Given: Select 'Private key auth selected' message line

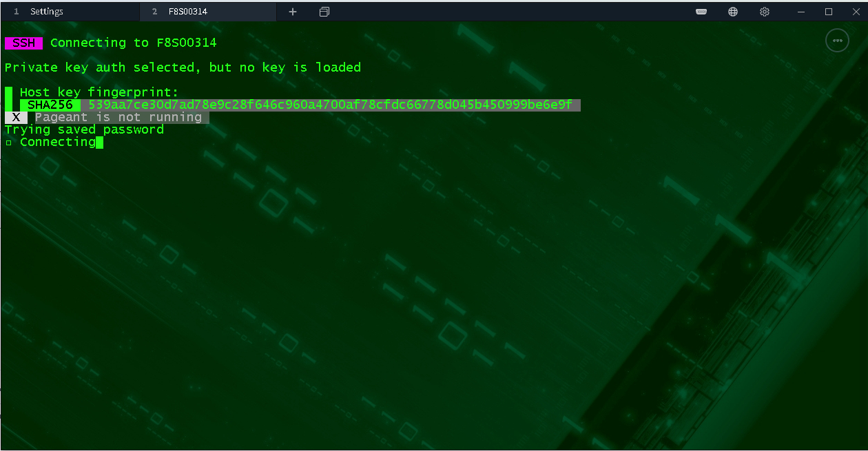Looking at the screenshot, I should point(183,67).
